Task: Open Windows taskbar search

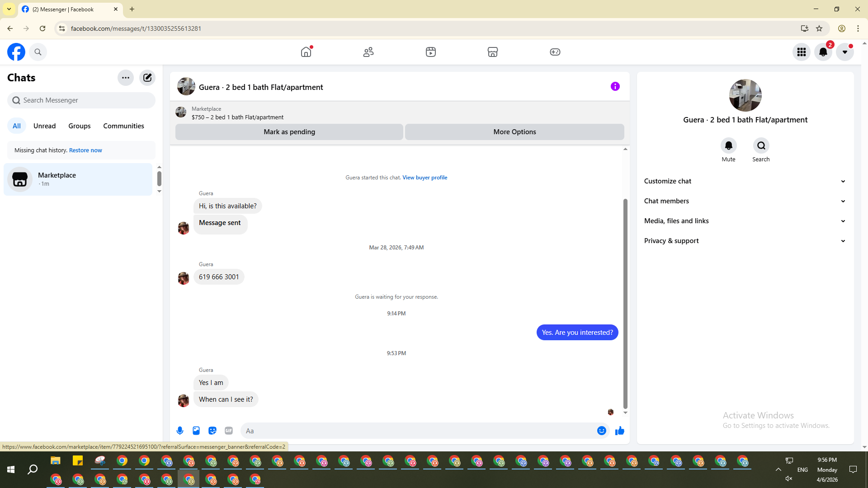Action: point(33,470)
